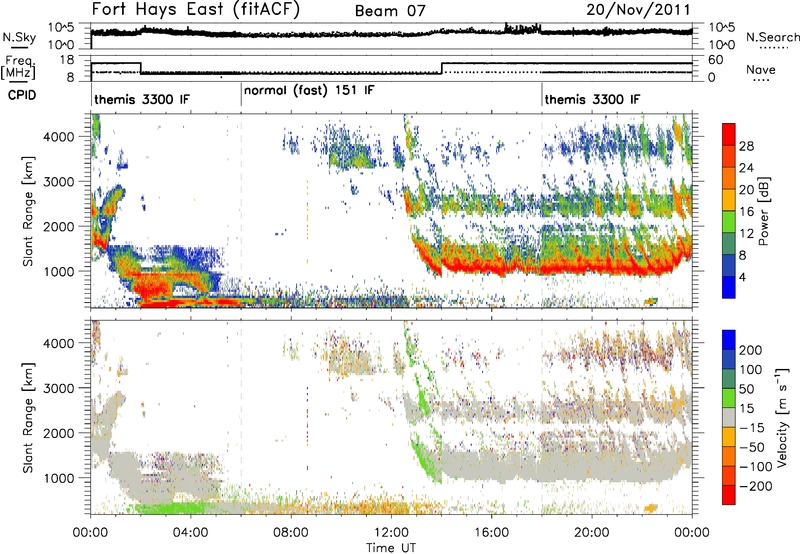Select the Velocity segment between 100 and 200
Screen dimensions: 800x554
729,359
